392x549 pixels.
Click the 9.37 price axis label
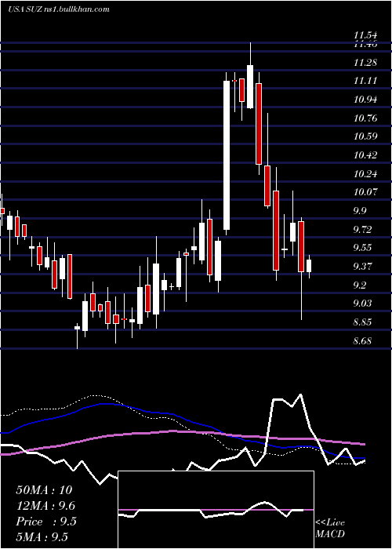[364, 267]
